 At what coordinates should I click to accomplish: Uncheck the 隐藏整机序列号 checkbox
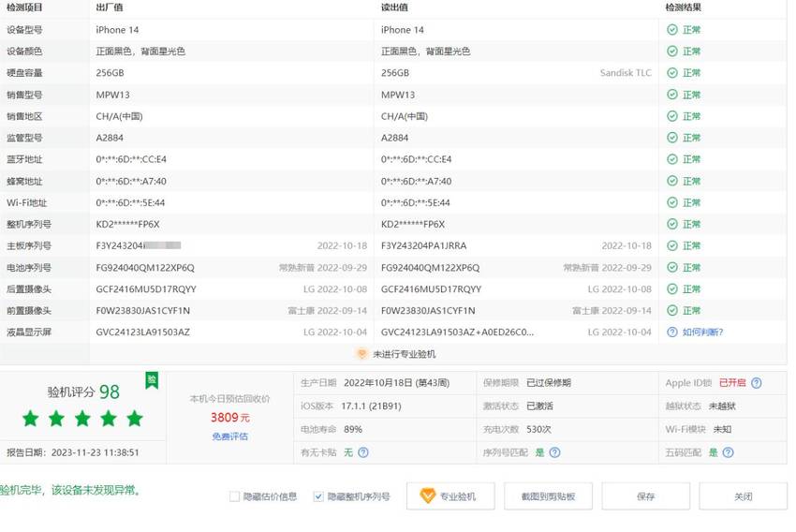pos(318,496)
